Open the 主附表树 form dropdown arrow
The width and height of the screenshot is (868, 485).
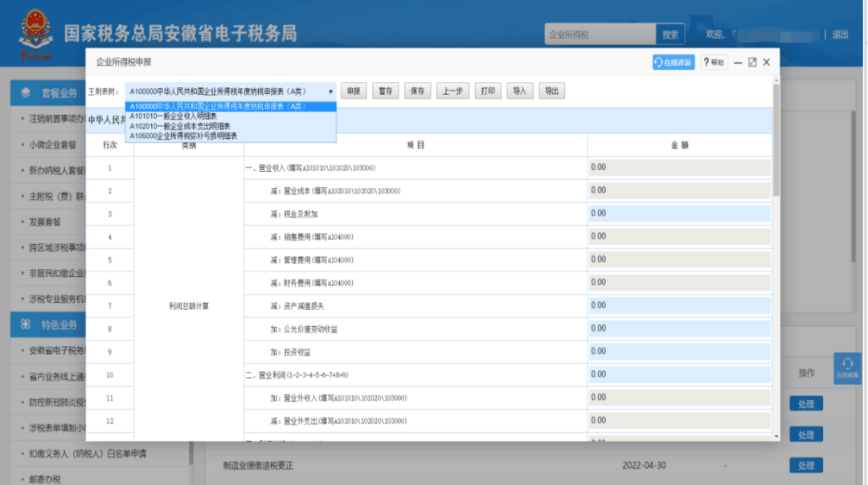tap(330, 92)
